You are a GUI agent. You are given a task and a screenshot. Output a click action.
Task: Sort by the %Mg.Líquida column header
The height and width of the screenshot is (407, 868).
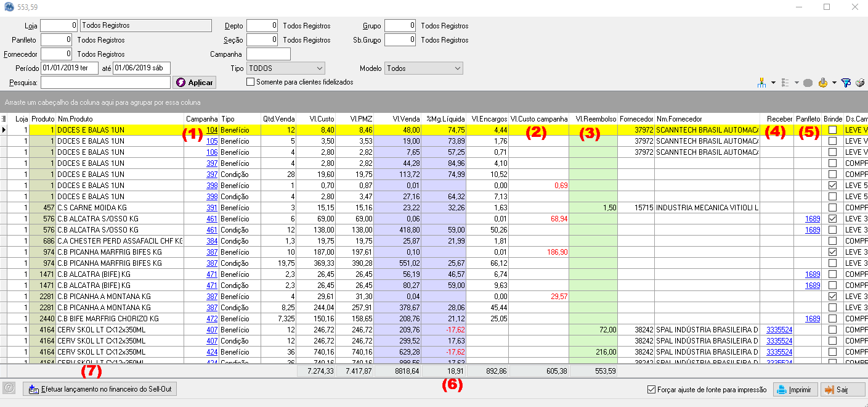coord(444,119)
